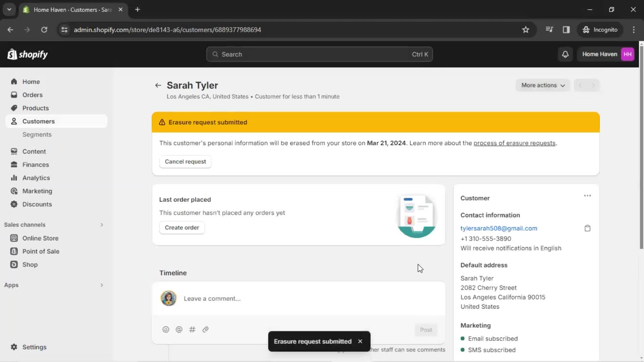Click the back arrow to return to Customers list
This screenshot has width=644, height=362.
[x=158, y=85]
